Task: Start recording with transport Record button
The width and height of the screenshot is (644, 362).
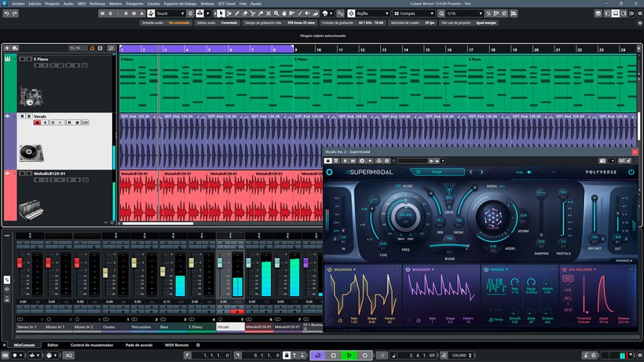Action: coord(365,356)
